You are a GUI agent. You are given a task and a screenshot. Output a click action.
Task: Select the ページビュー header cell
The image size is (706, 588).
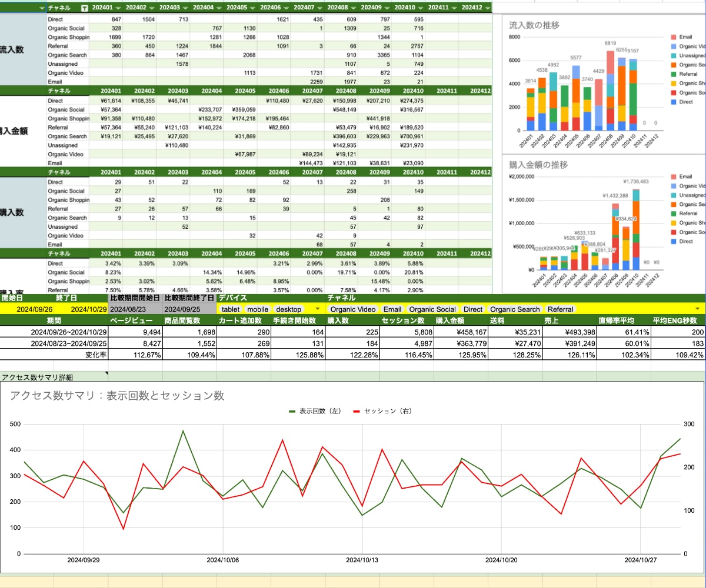pyautogui.click(x=136, y=320)
